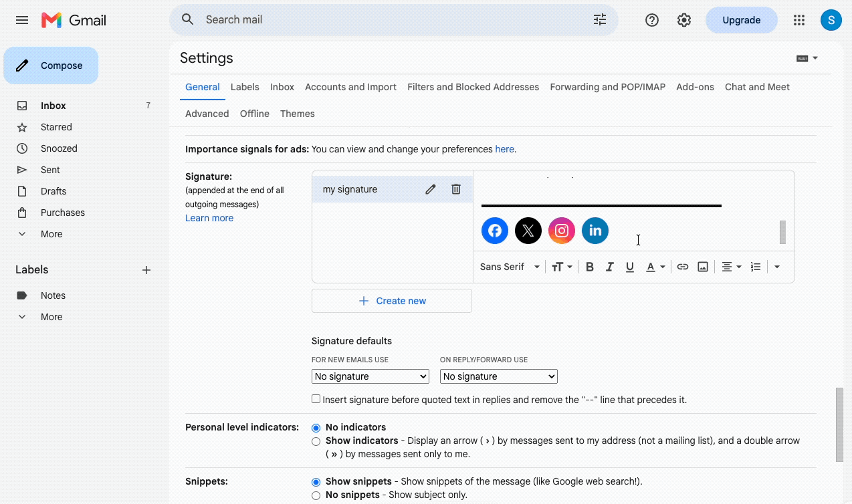Insert numbered list in signature
Viewport: 852px width, 504px height.
[x=756, y=267]
